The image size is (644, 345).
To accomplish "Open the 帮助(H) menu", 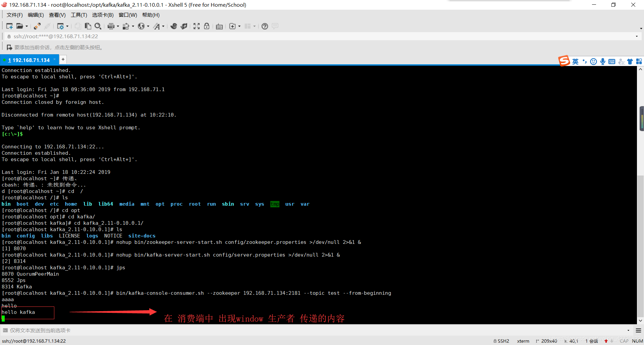I will 151,15.
